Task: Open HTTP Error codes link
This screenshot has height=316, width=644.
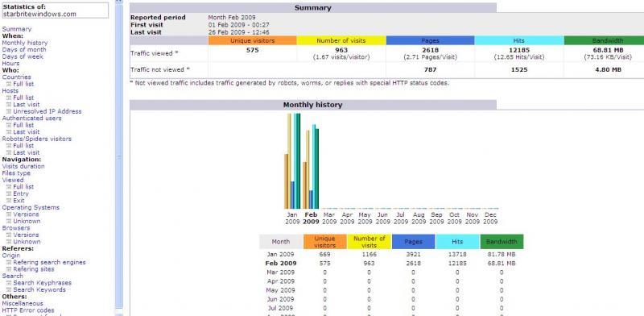Action: [x=28, y=310]
